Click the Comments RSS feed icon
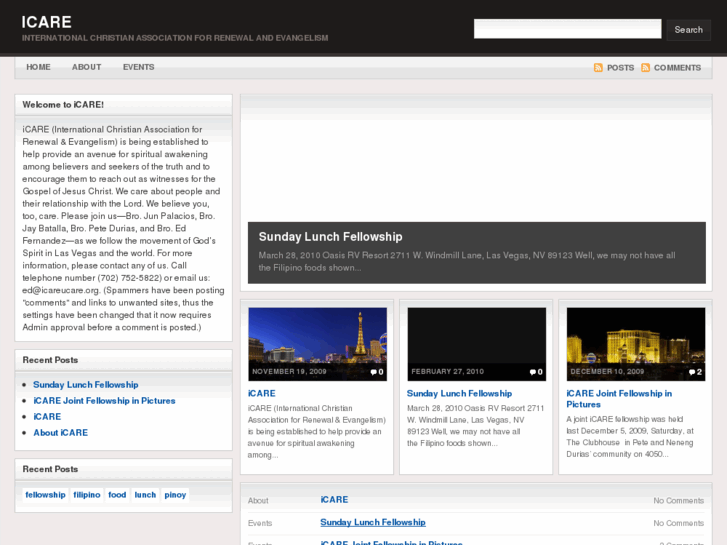The width and height of the screenshot is (727, 545). pyautogui.click(x=645, y=68)
